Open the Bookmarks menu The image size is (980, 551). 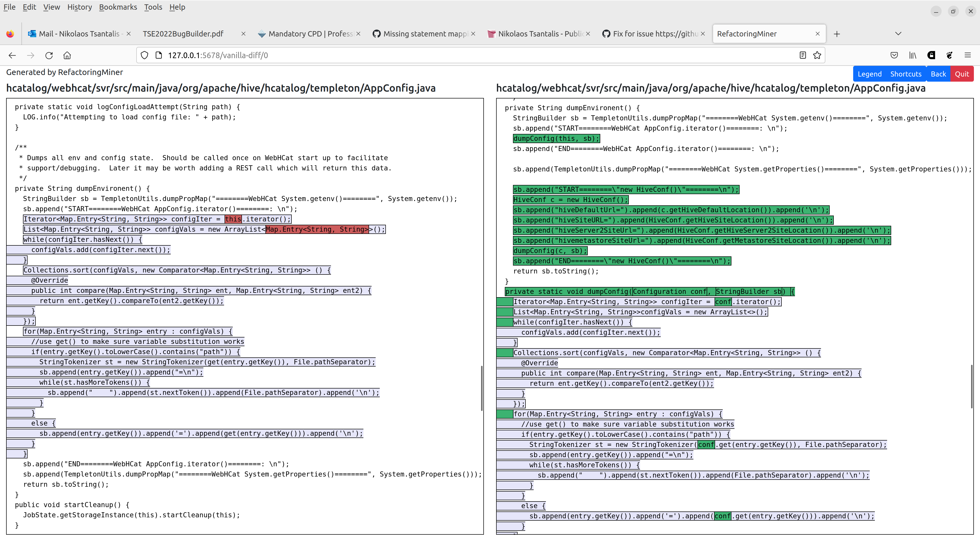118,7
